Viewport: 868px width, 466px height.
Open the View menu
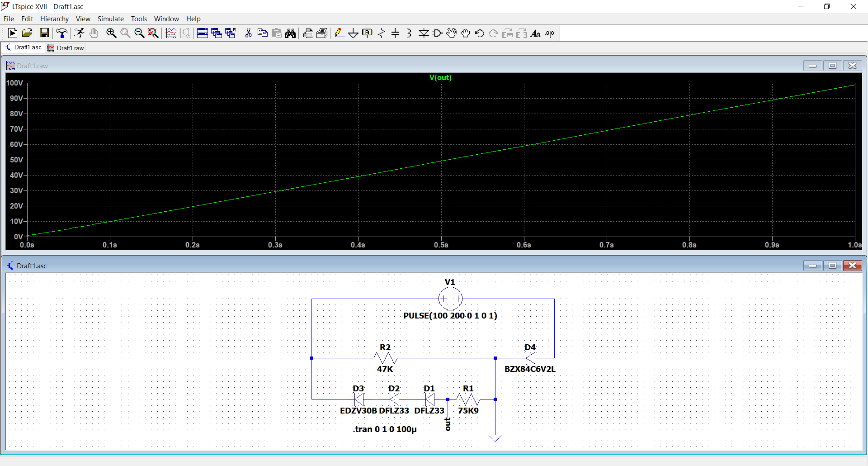[x=83, y=19]
